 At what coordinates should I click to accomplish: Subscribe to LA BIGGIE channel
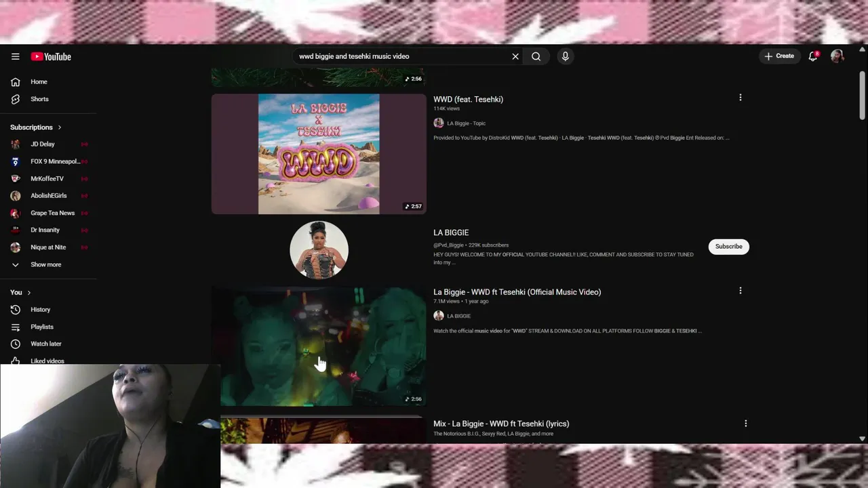728,247
